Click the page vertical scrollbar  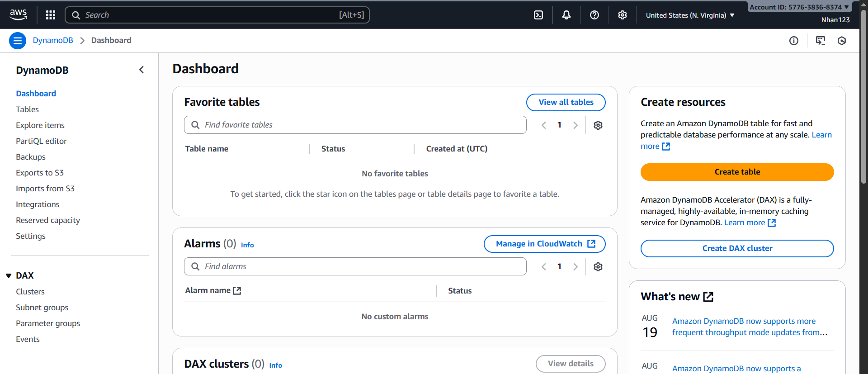coord(863,113)
